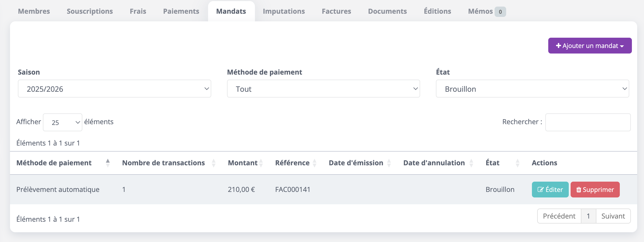Go to the Mémos tab
644x242 pixels.
(x=480, y=11)
